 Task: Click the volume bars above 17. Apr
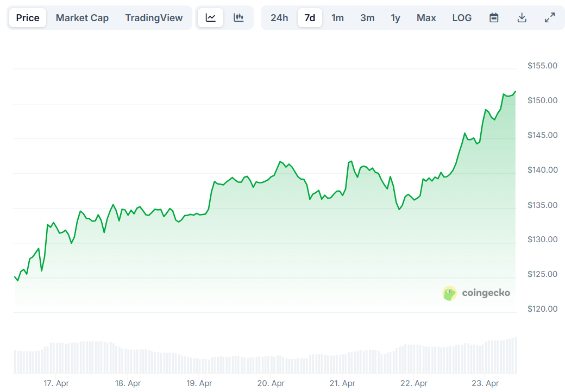56,357
